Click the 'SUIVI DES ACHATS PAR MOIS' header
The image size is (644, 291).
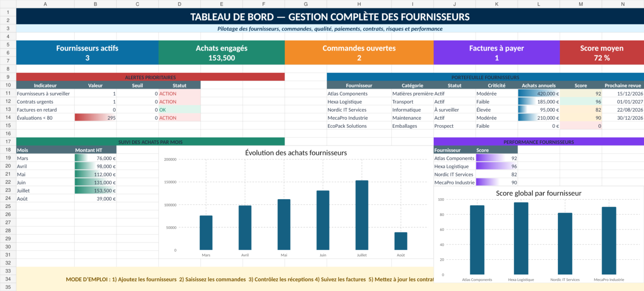pos(150,142)
